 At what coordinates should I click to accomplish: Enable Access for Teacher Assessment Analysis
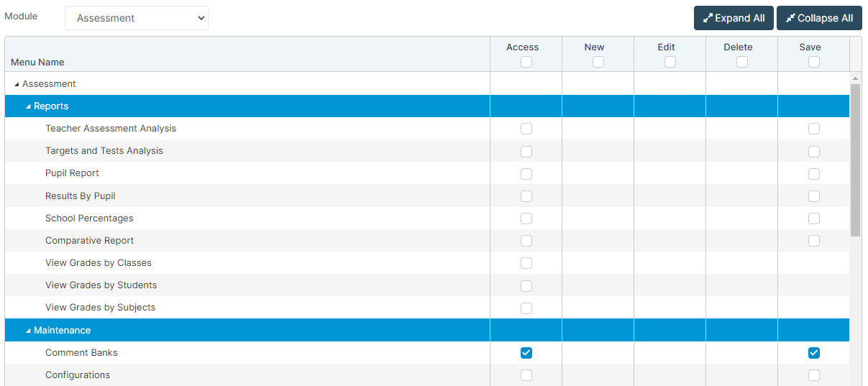[526, 129]
